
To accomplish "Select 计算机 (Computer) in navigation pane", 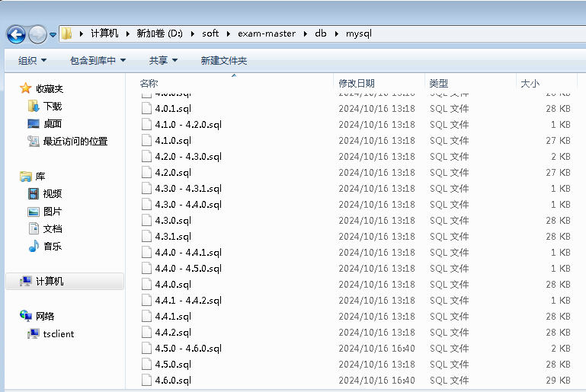I will point(50,282).
